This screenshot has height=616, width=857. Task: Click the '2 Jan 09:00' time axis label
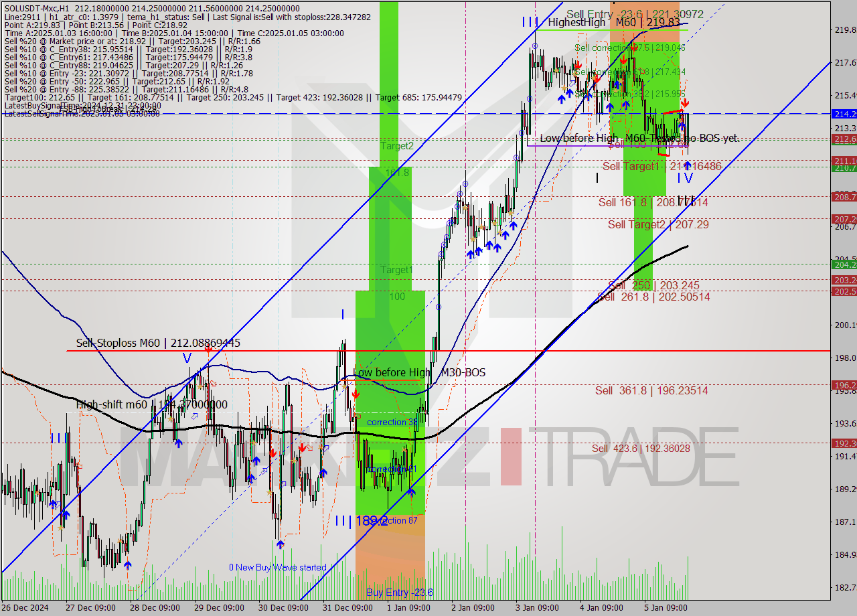click(473, 608)
